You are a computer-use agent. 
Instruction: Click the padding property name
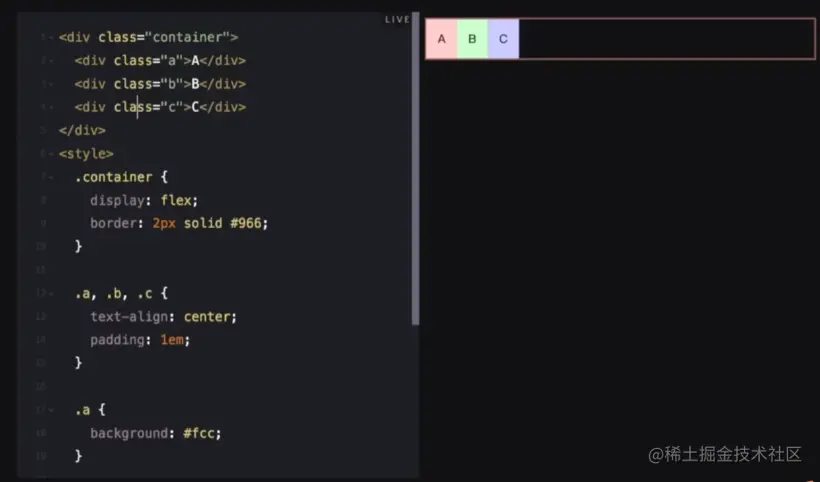117,340
